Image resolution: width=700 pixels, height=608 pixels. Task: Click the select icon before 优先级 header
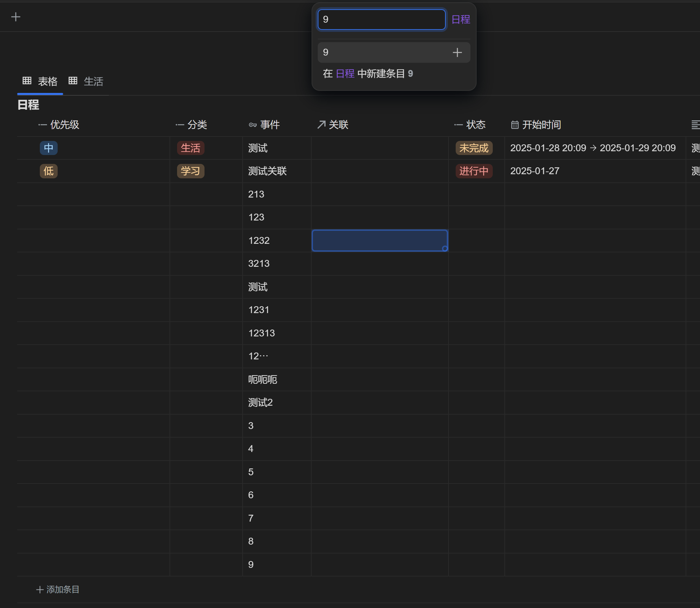click(x=43, y=125)
